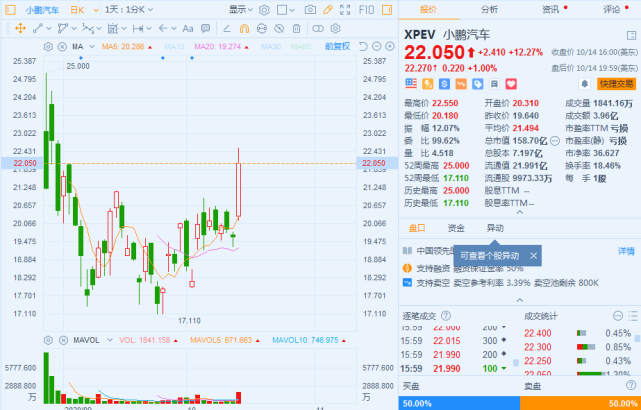Remove the MA indicator with X icon

[x=62, y=47]
